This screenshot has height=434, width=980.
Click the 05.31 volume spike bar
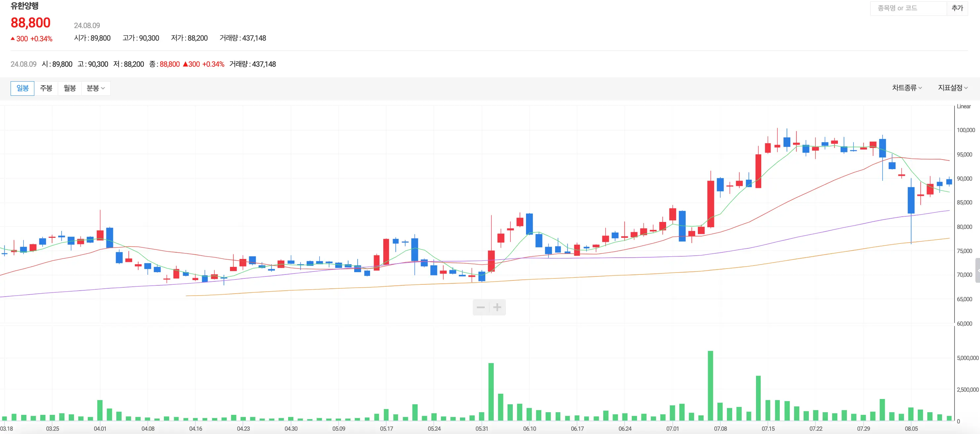(491, 391)
